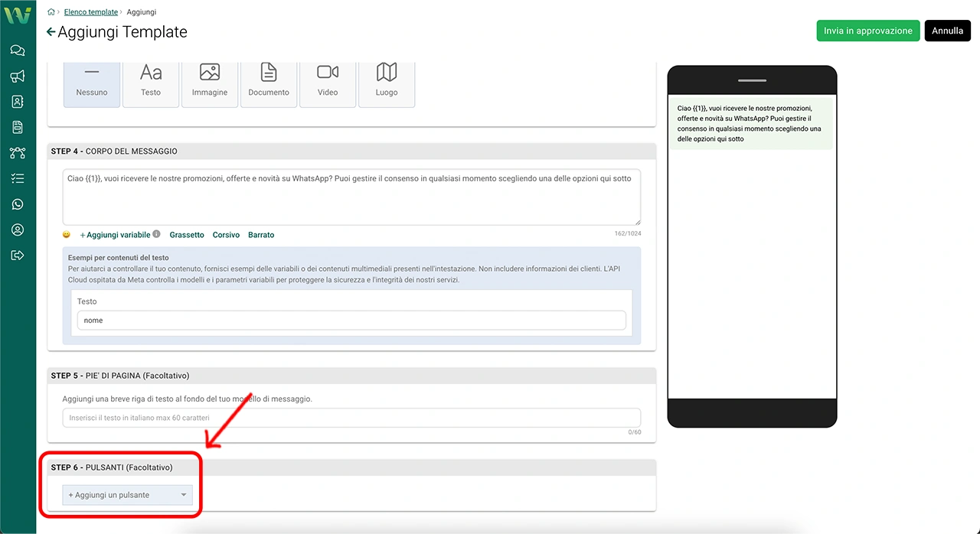Screen dimensions: 980x534
Task: Click the 162/1024 character counter
Action: pyautogui.click(x=628, y=234)
